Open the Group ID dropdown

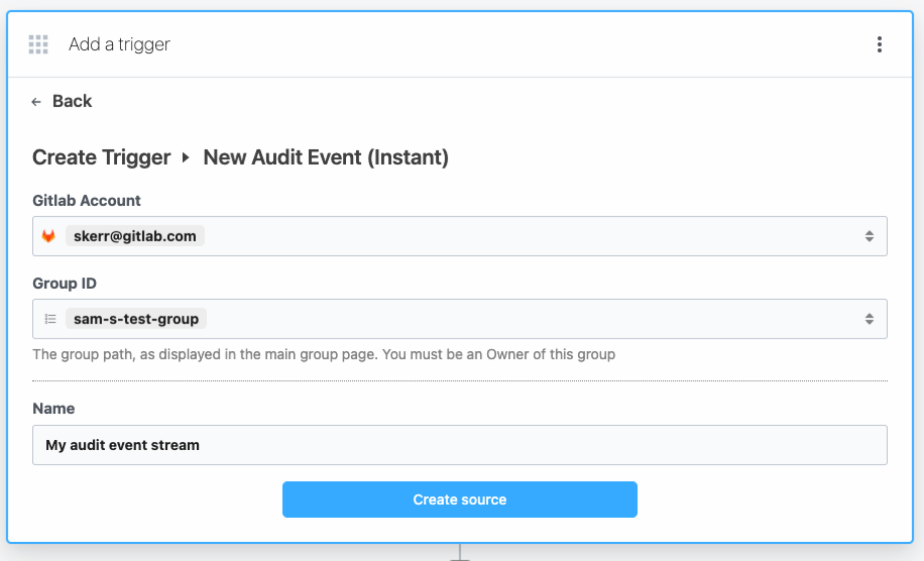(460, 318)
